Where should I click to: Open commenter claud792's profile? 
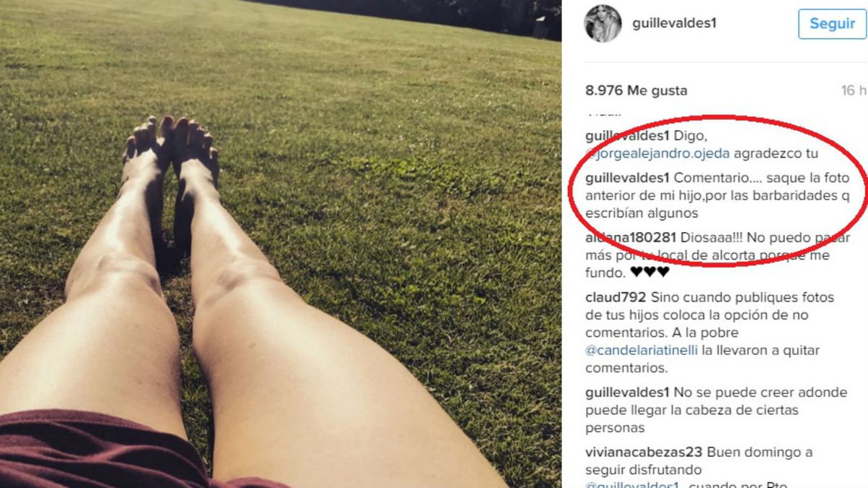pyautogui.click(x=615, y=297)
